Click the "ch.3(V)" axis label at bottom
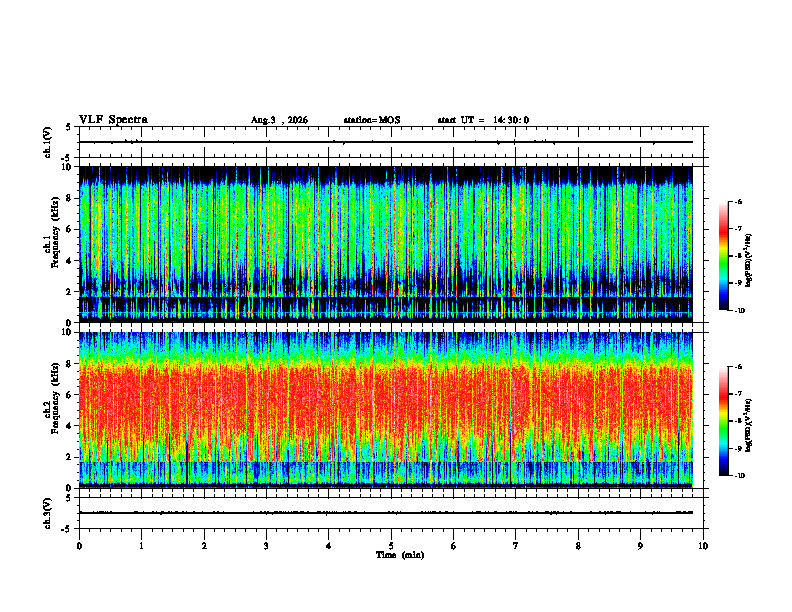 (48, 513)
